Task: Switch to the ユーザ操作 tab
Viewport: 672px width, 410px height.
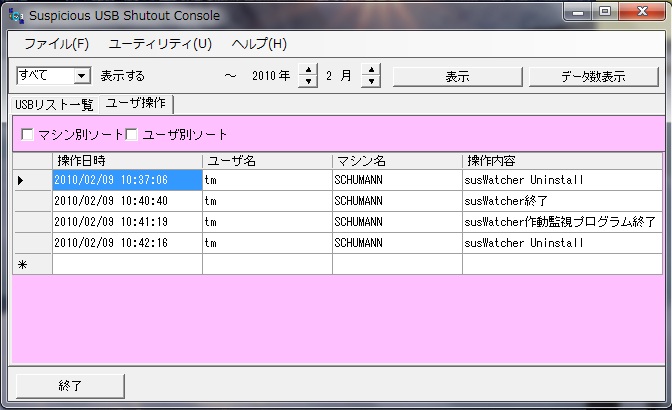Action: click(136, 104)
